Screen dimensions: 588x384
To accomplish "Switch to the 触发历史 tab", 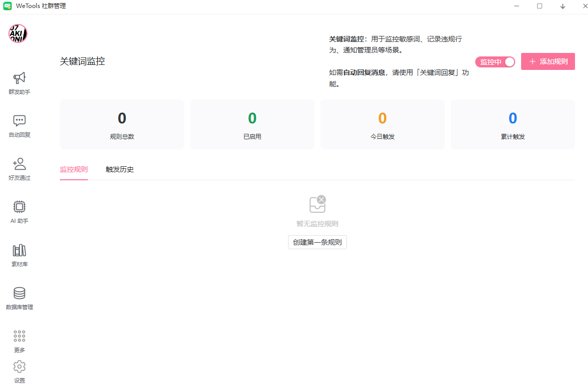I will [120, 169].
